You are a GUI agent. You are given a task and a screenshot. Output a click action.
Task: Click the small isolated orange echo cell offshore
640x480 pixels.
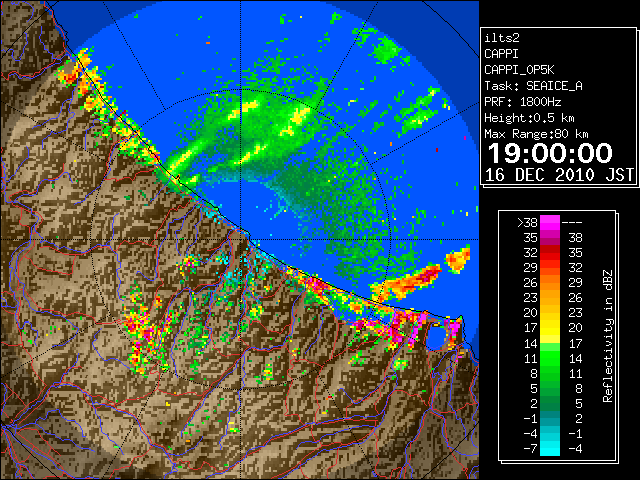(x=458, y=259)
